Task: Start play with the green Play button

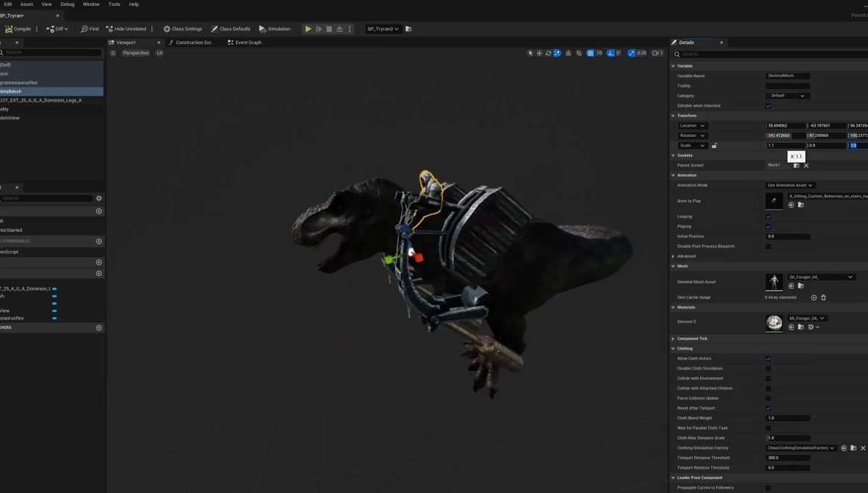Action: point(308,29)
